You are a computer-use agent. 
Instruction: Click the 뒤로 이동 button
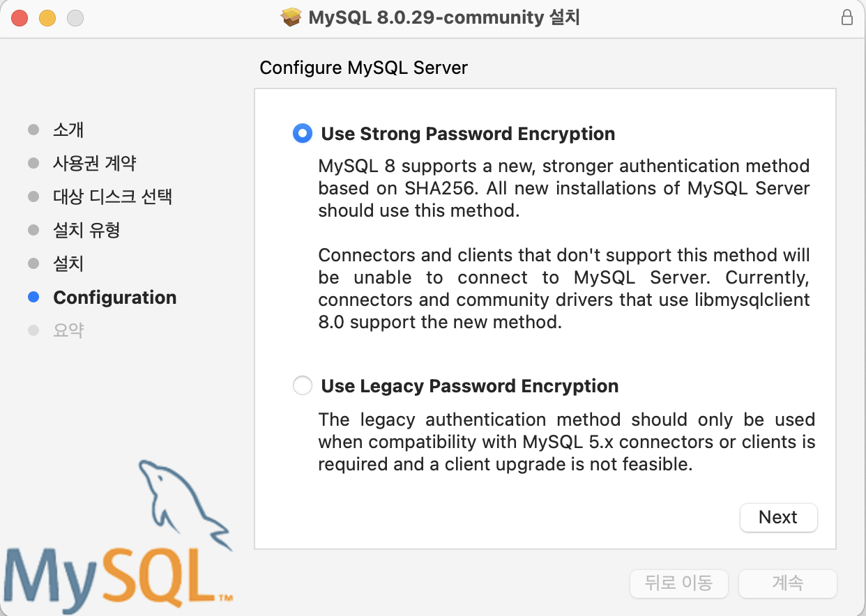click(678, 583)
